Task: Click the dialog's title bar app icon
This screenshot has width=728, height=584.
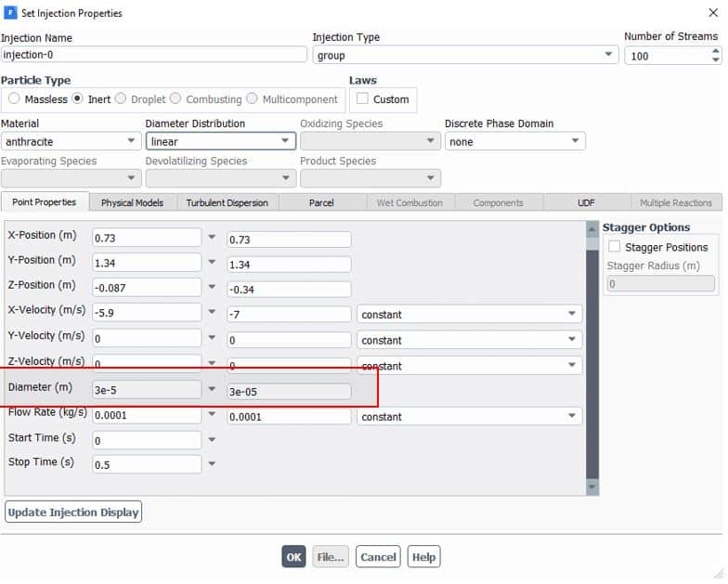Action: [x=10, y=13]
